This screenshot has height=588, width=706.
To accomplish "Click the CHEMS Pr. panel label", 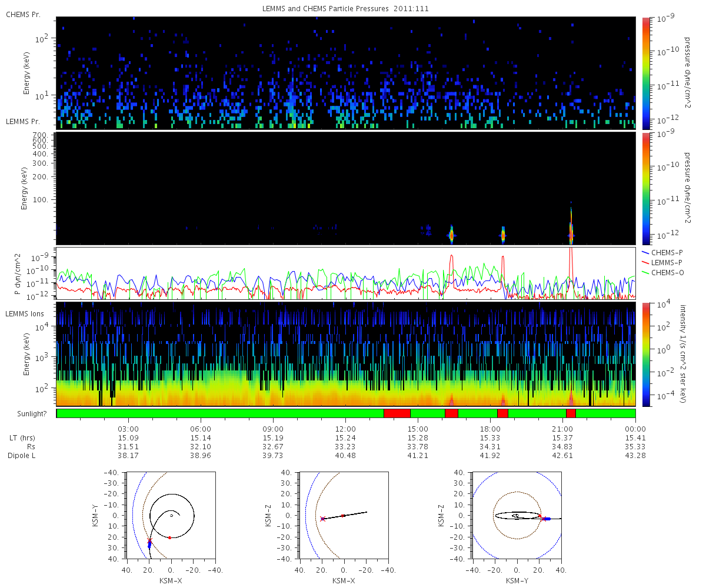I will (x=24, y=14).
